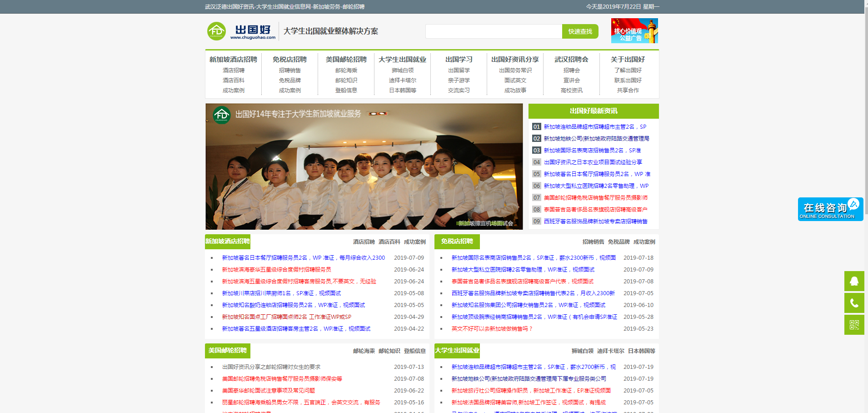Select 免税品牌 in the navigation menu
The width and height of the screenshot is (868, 413).
(289, 81)
